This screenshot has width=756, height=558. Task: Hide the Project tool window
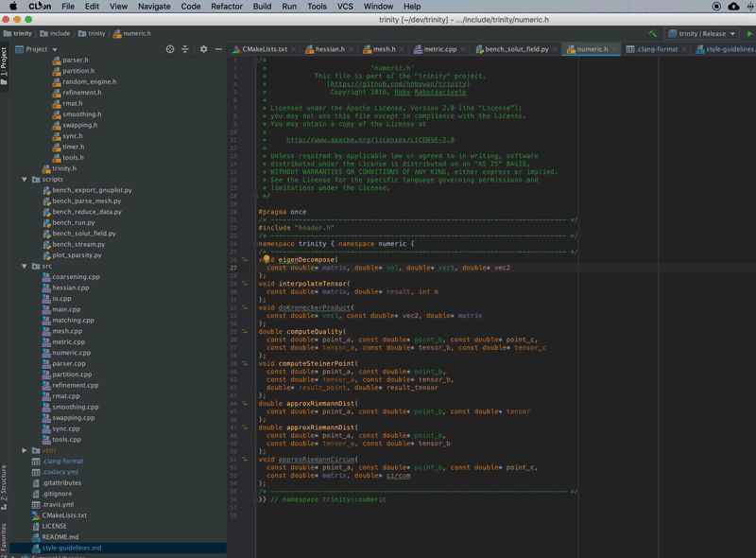point(219,49)
